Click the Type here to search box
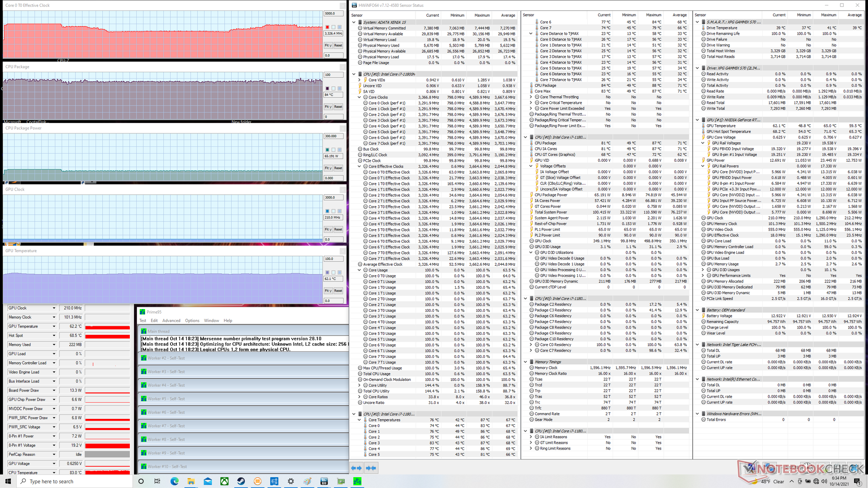Image resolution: width=868 pixels, height=488 pixels. pos(75,481)
